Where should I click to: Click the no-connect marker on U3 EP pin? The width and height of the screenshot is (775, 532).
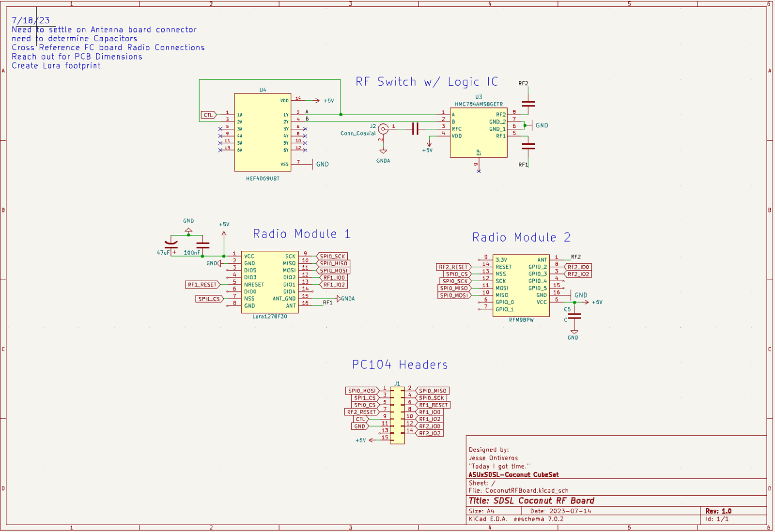click(479, 171)
